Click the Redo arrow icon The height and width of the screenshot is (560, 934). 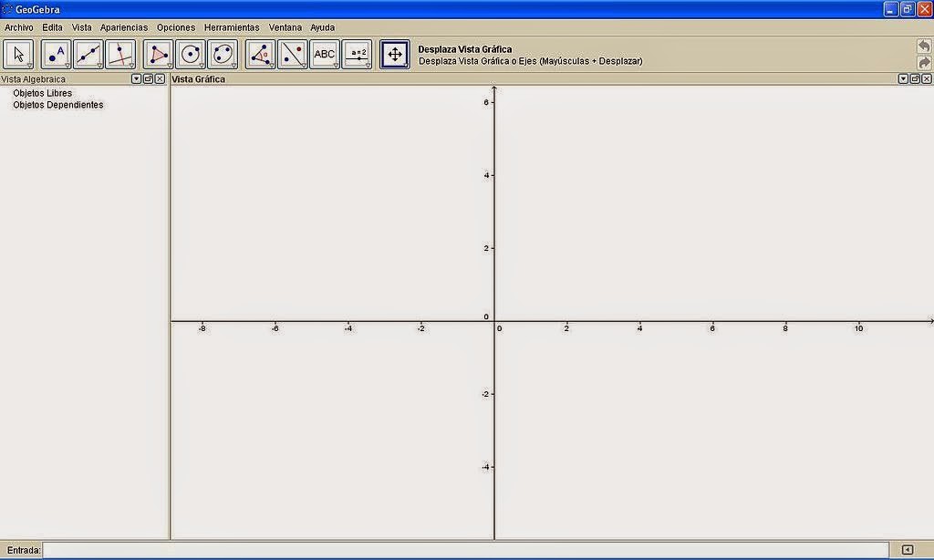924,63
